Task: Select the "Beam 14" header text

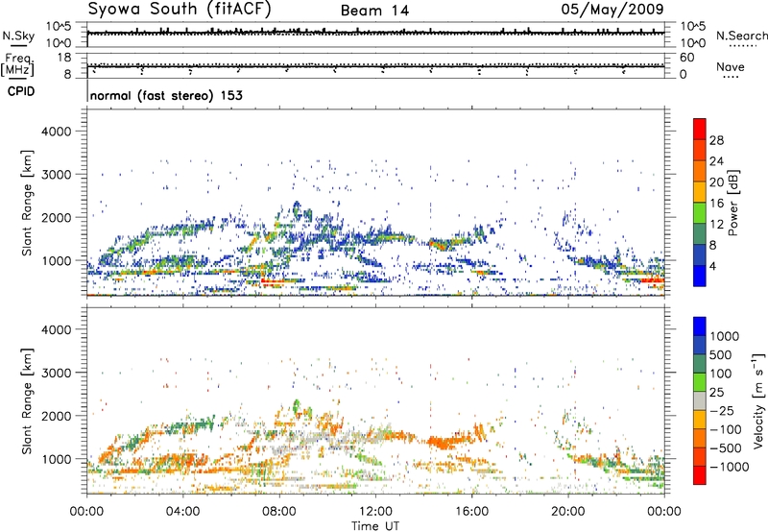Action: (x=374, y=11)
